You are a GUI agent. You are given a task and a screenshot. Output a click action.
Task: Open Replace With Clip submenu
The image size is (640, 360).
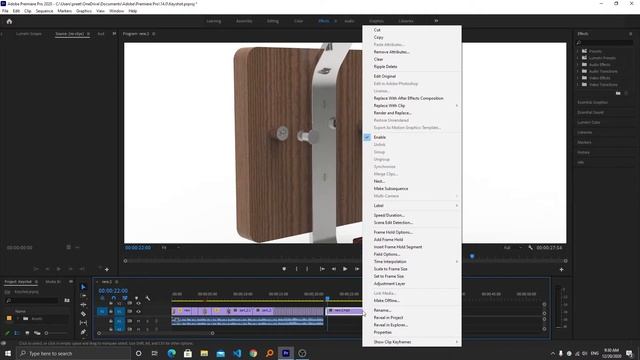pyautogui.click(x=412, y=106)
